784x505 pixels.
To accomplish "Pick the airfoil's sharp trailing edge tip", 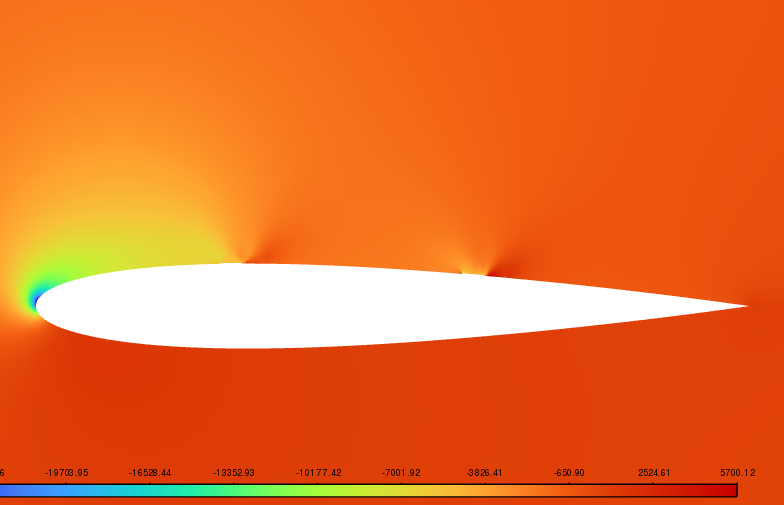I will pyautogui.click(x=747, y=306).
